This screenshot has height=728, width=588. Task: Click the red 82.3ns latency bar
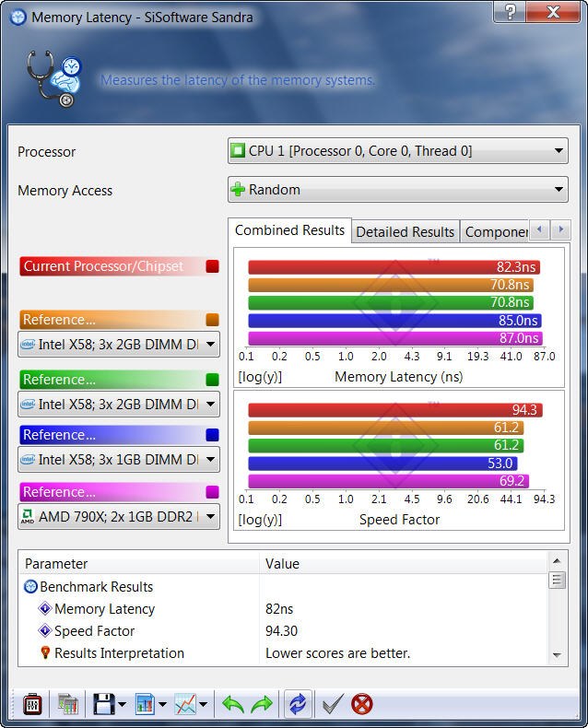(x=394, y=267)
